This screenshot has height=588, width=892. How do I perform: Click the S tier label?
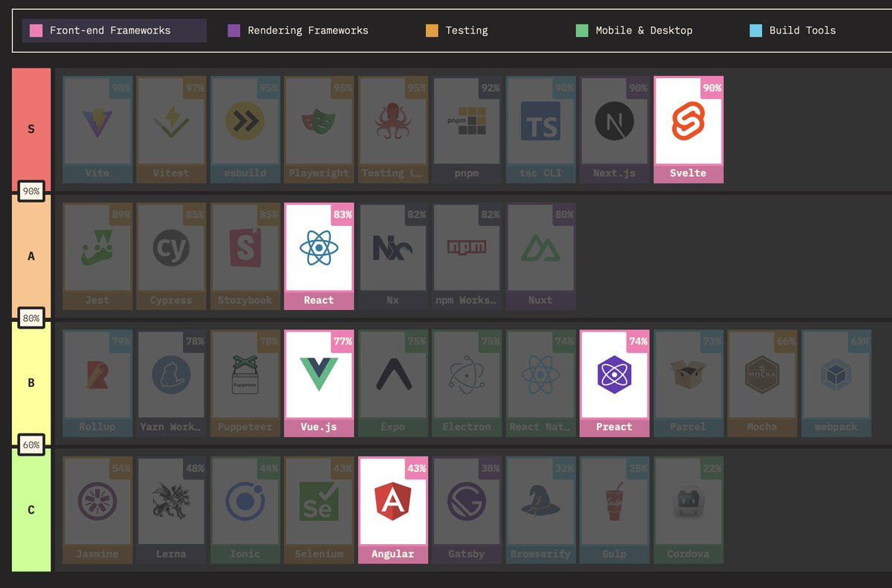point(31,129)
